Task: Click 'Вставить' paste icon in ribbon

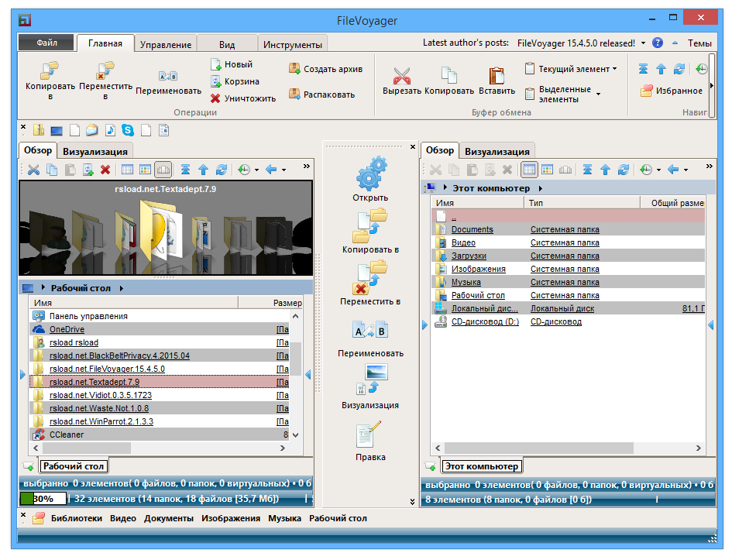Action: (497, 76)
